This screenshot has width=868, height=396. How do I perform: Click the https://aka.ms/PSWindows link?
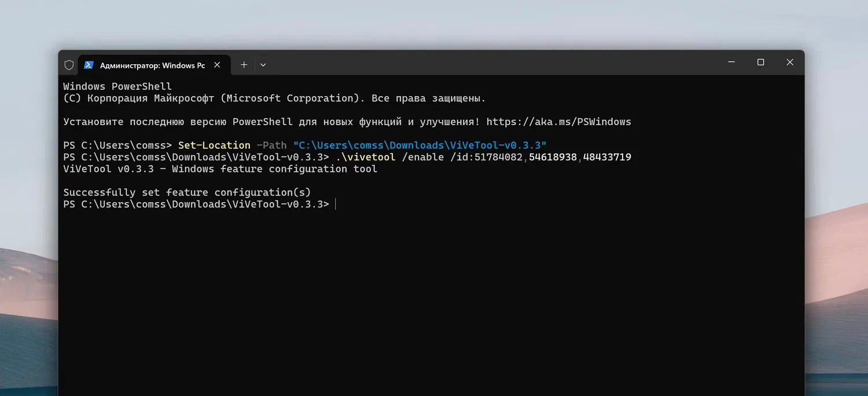click(558, 122)
